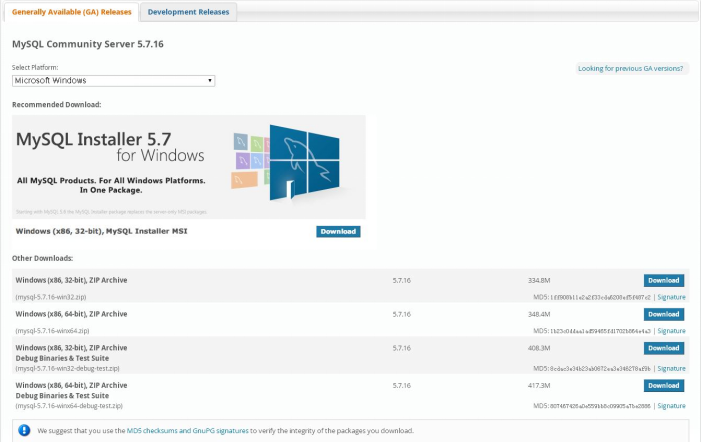
Task: Open the Generally Available (GA) Releases tab
Action: point(72,12)
